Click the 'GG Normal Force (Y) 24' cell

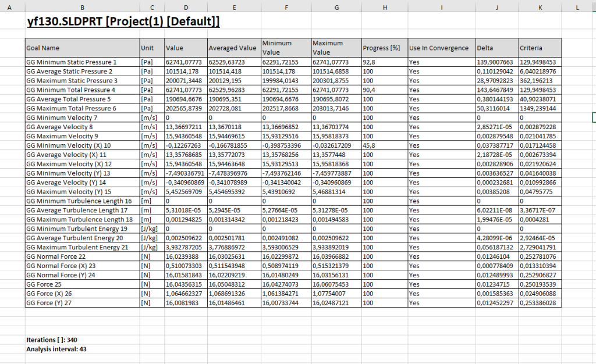coord(83,275)
